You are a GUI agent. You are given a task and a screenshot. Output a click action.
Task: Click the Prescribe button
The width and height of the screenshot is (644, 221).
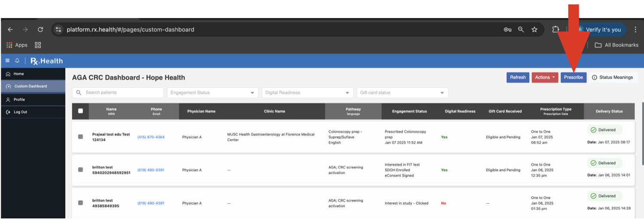573,77
